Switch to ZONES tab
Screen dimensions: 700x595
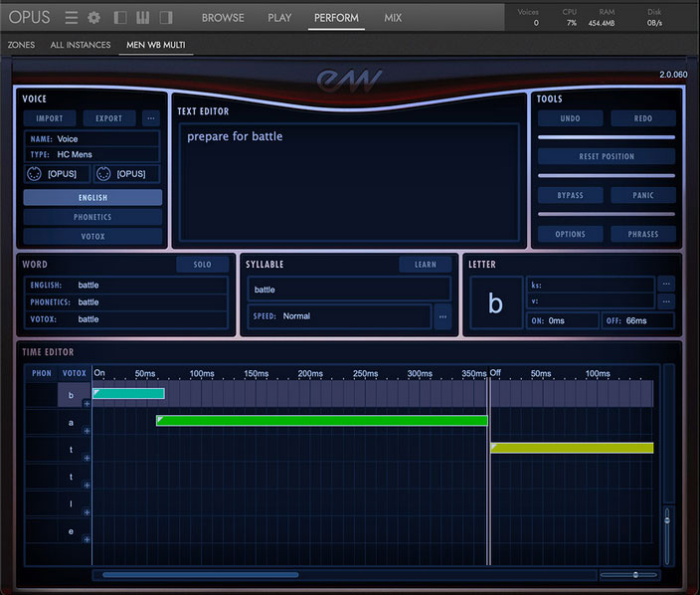[21, 45]
